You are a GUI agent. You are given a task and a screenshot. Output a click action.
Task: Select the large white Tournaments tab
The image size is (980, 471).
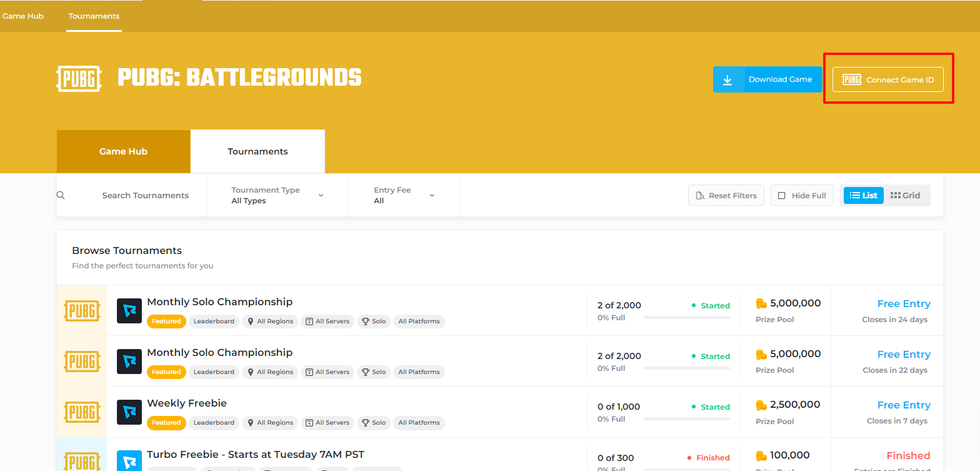257,151
